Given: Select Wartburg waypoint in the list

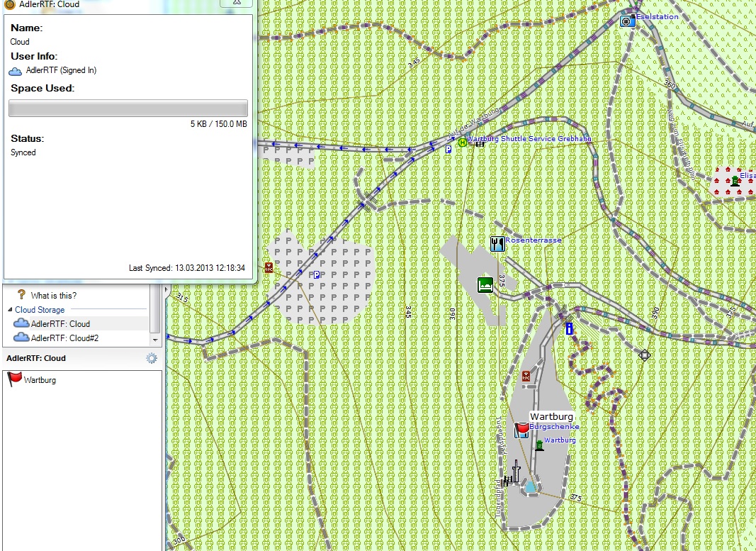Looking at the screenshot, I should click(x=40, y=380).
